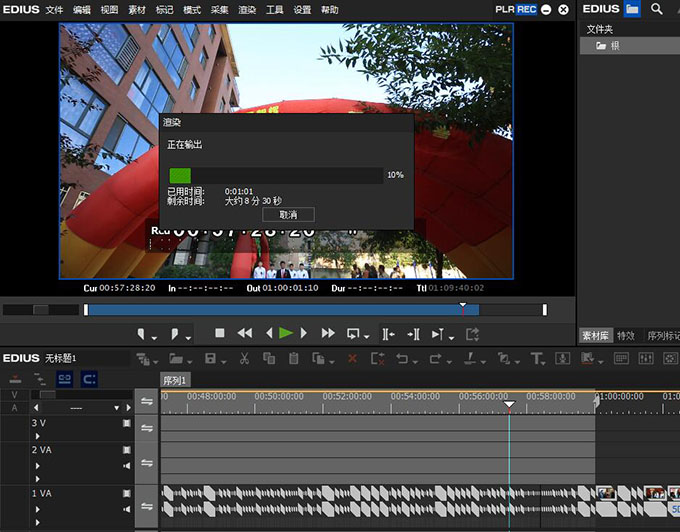Screen dimensions: 680x532
Task: Click the Voice over microphone icon
Action: (x=562, y=358)
